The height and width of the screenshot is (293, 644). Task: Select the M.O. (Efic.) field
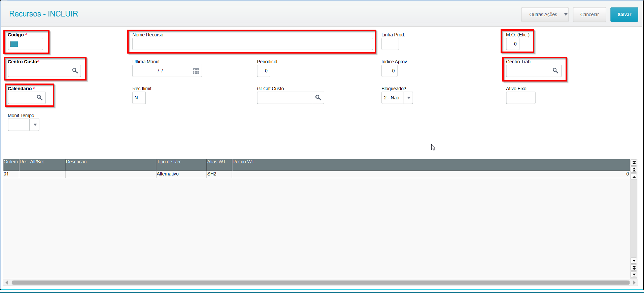click(513, 44)
